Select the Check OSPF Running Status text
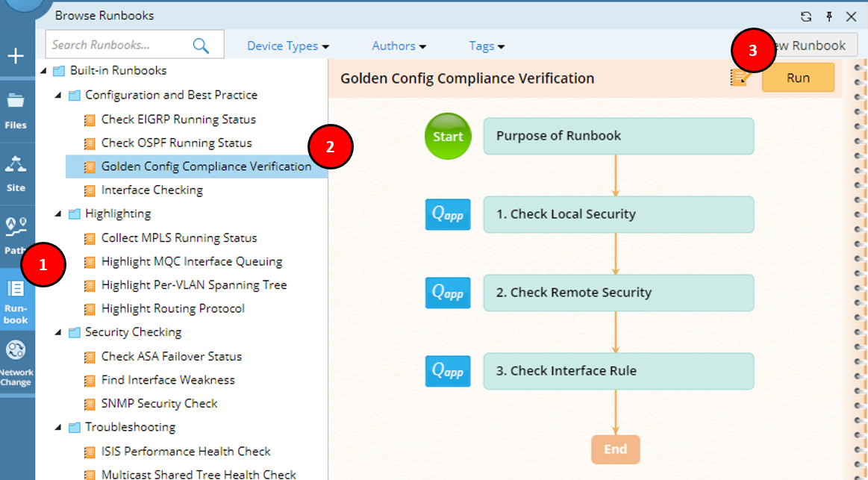The width and height of the screenshot is (868, 480). click(177, 143)
